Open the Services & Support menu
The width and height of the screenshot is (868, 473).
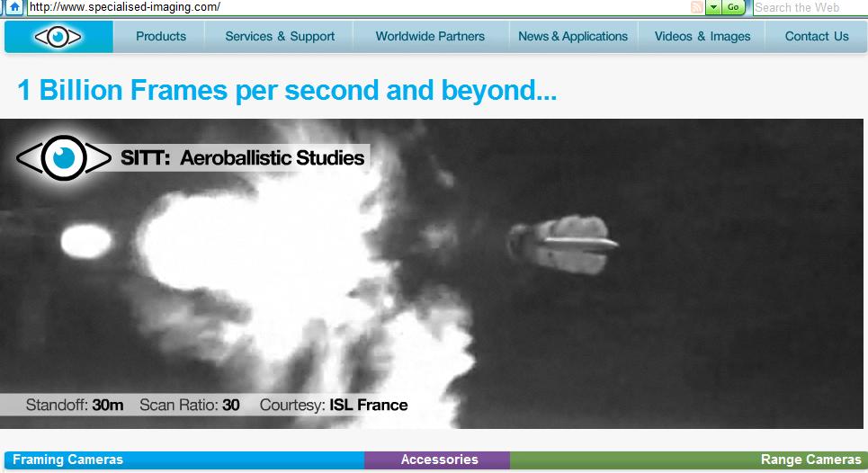point(280,37)
